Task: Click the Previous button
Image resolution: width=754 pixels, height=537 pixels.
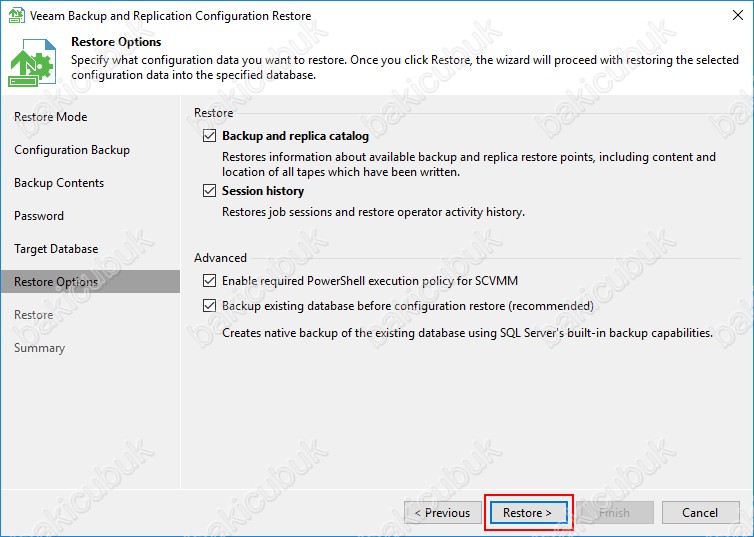Action: click(443, 512)
